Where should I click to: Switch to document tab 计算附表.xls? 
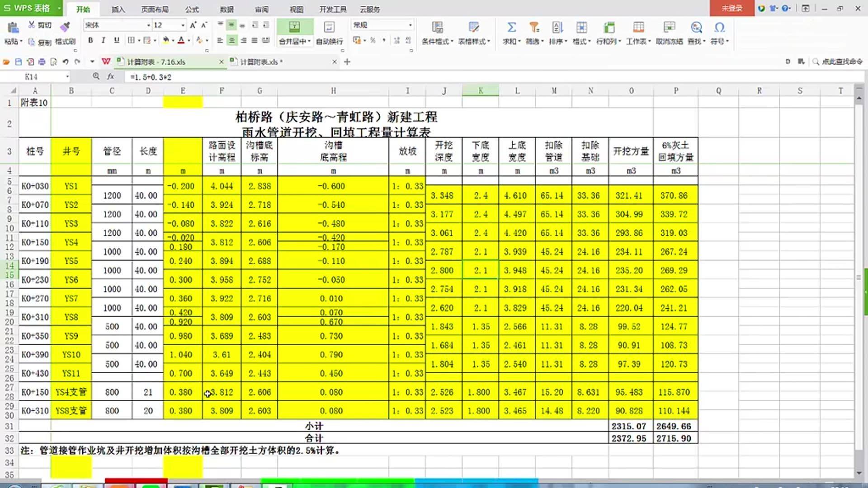pos(261,62)
